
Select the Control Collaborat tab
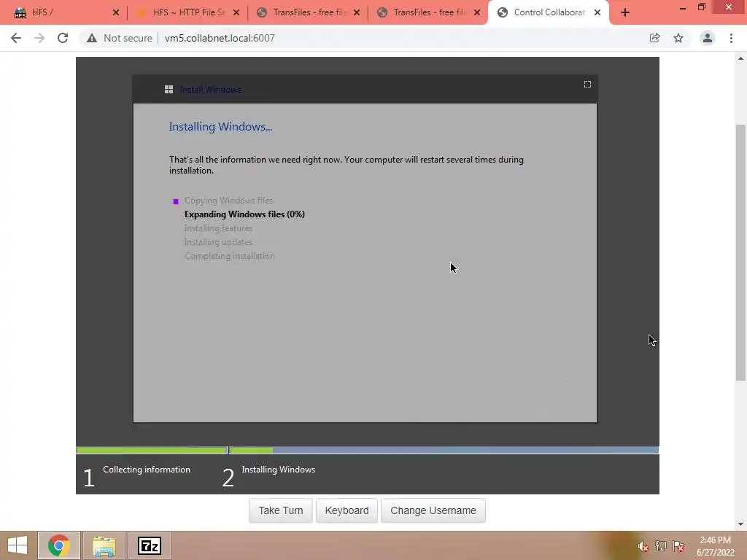tap(548, 12)
